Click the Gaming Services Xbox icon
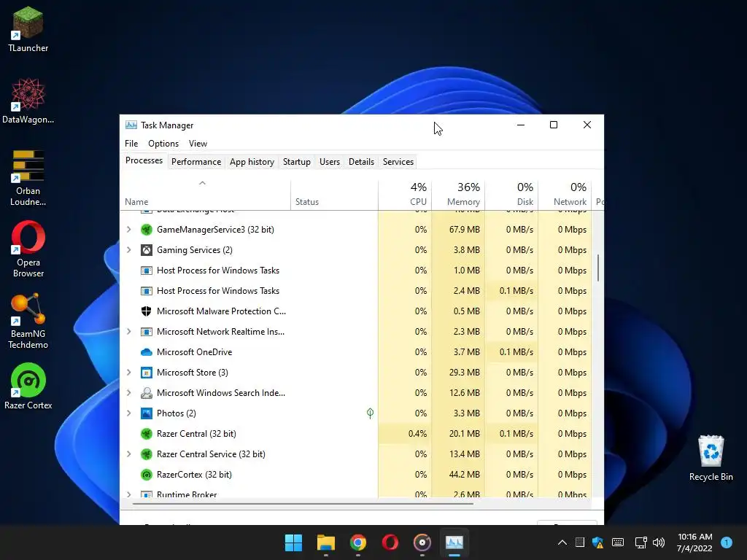 click(x=146, y=250)
